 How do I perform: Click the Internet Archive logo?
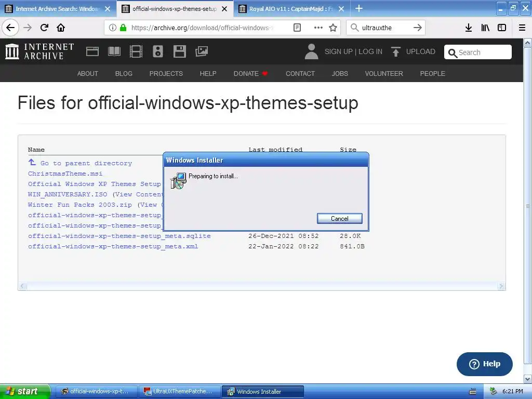[39, 51]
